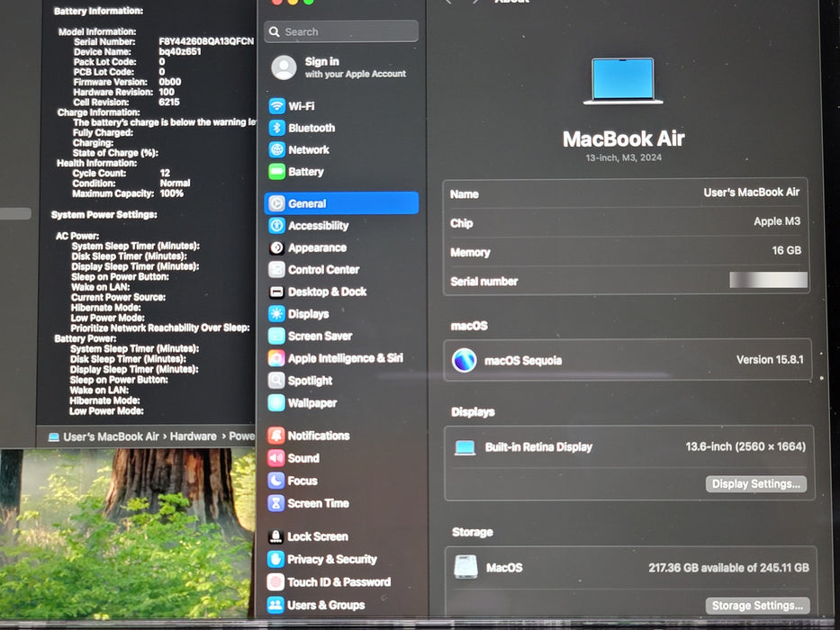Click the Apple Account avatar icon
Viewport: 840px width, 630px height.
[x=284, y=67]
